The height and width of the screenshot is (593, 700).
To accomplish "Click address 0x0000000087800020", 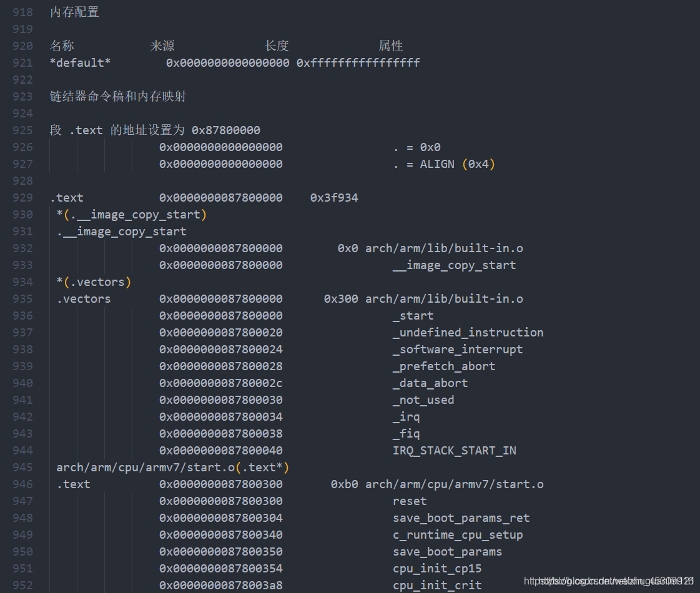I will point(221,333).
